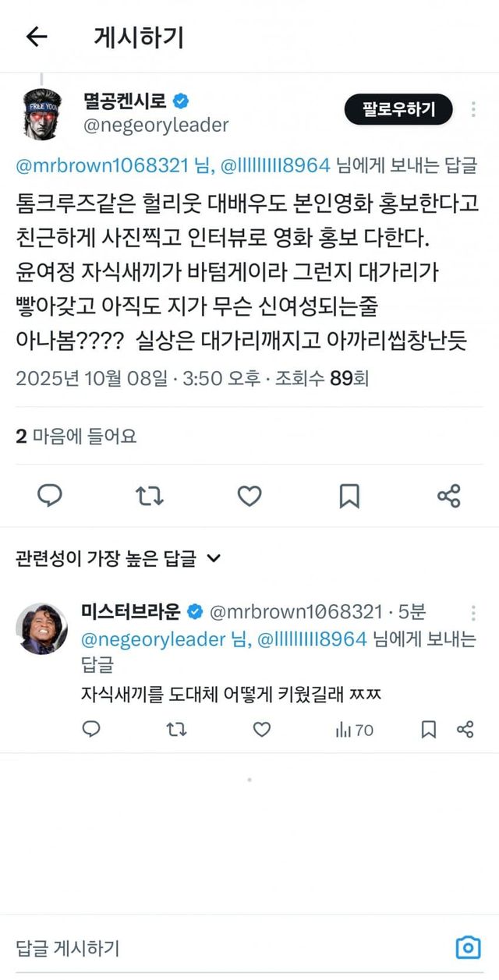This screenshot has height=980, width=499.
Task: Share the main post
Action: click(448, 496)
